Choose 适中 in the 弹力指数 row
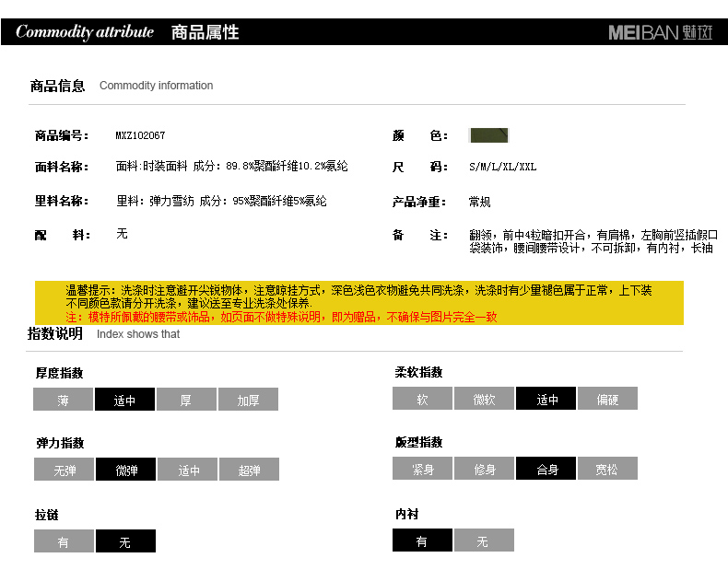This screenshot has height=581, width=728. coord(188,470)
